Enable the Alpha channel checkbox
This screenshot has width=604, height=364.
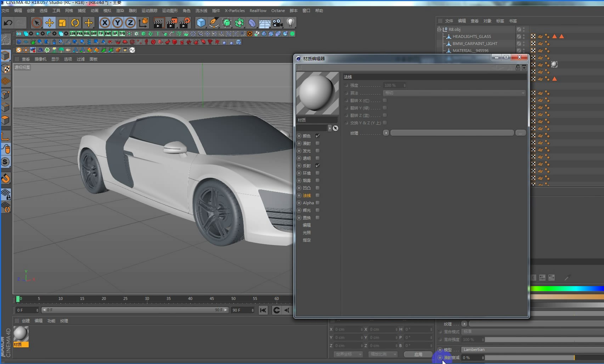(317, 203)
